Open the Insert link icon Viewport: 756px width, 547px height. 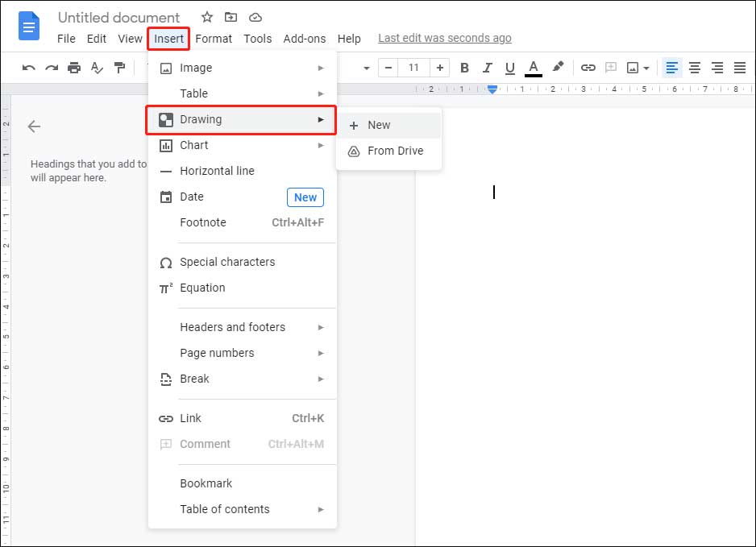[588, 68]
